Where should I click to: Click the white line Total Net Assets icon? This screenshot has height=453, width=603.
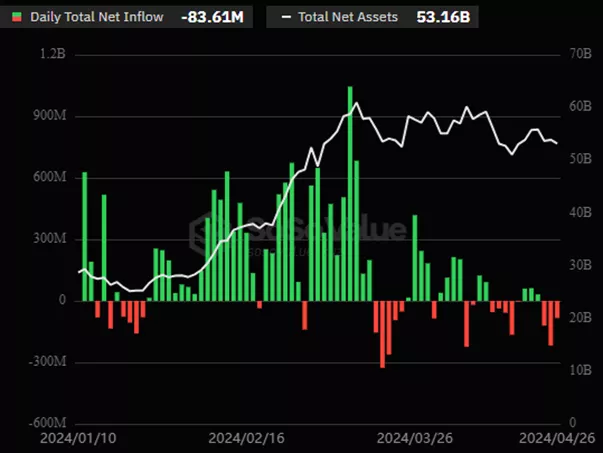pyautogui.click(x=287, y=17)
